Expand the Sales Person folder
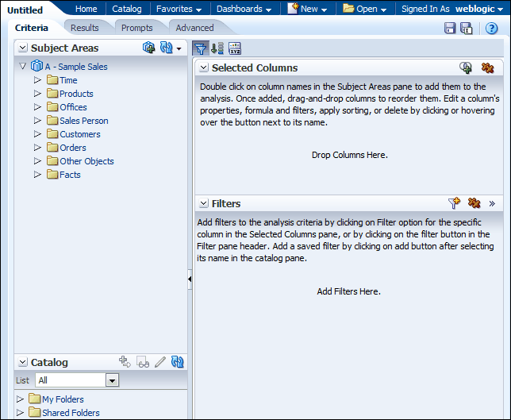 (37, 121)
